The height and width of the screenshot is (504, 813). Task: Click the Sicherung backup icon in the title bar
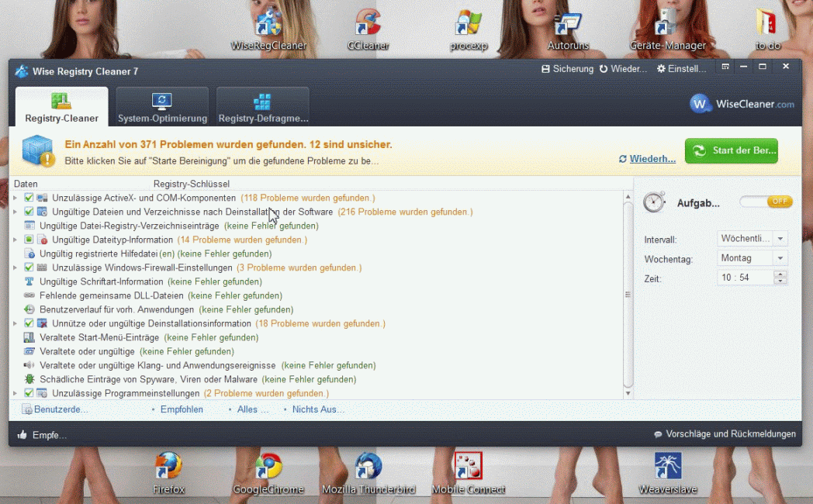[545, 69]
